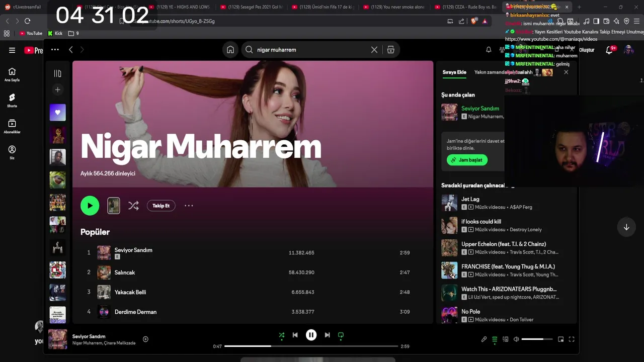Collapse Your Library icon in Spotify sidebar
Image resolution: width=644 pixels, height=362 pixels.
point(57,73)
